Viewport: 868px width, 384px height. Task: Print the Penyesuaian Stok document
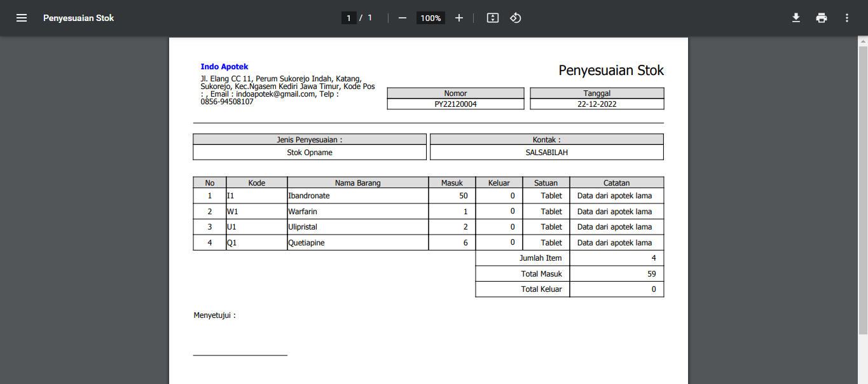(822, 18)
